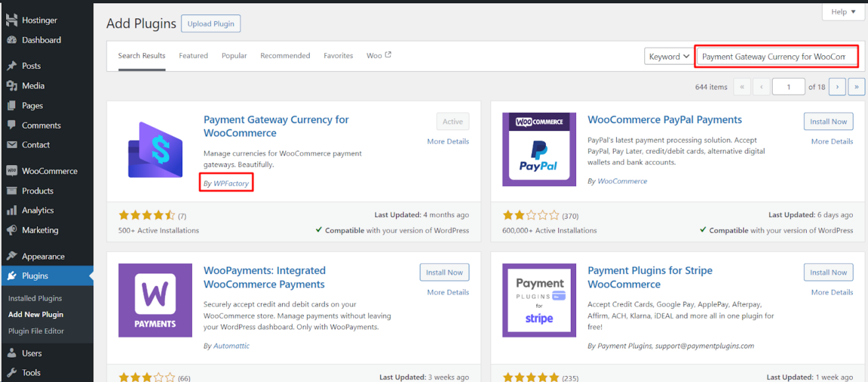Image resolution: width=868 pixels, height=382 pixels.
Task: Open the Keyword search filter dropdown
Action: click(669, 56)
